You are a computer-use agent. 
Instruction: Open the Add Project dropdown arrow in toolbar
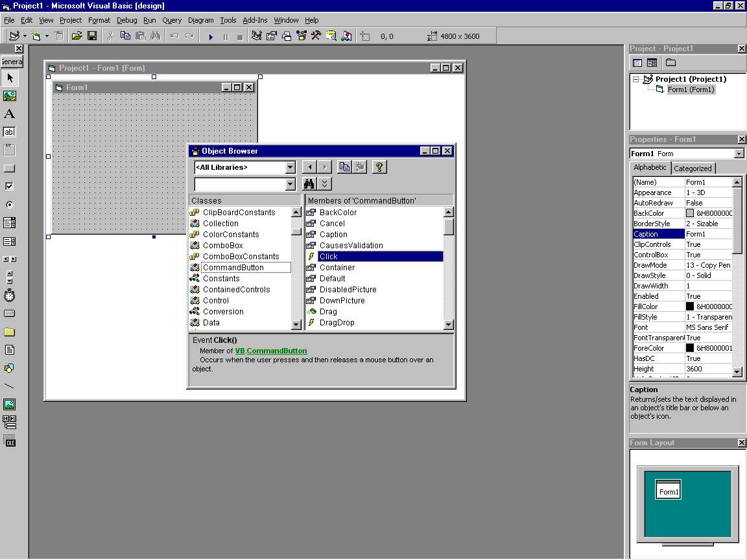pyautogui.click(x=25, y=36)
